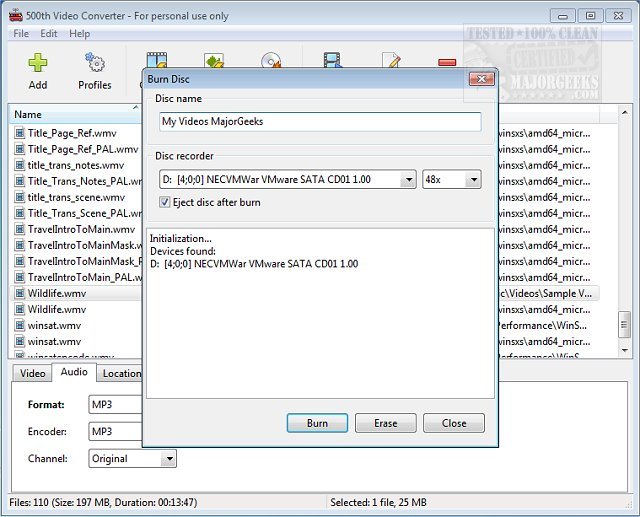
Task: Select Title_Page_Ref_PAL.wmv in the list
Action: coord(83,149)
